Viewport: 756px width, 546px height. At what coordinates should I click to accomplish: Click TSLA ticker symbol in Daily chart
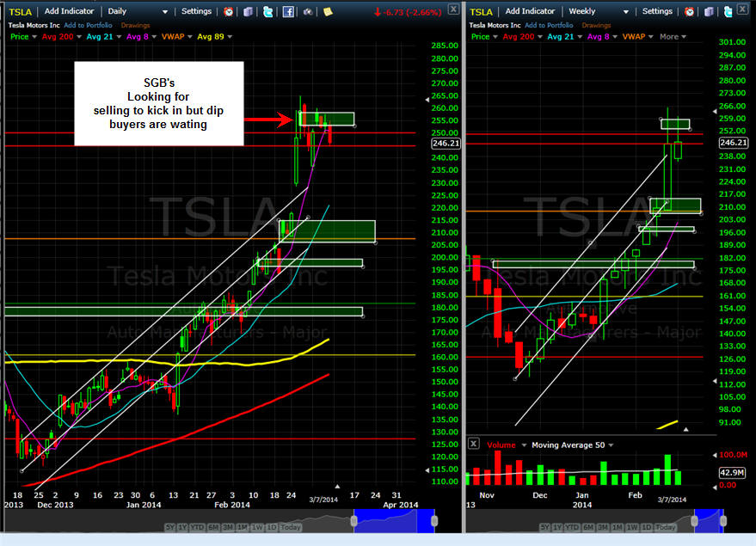(21, 11)
